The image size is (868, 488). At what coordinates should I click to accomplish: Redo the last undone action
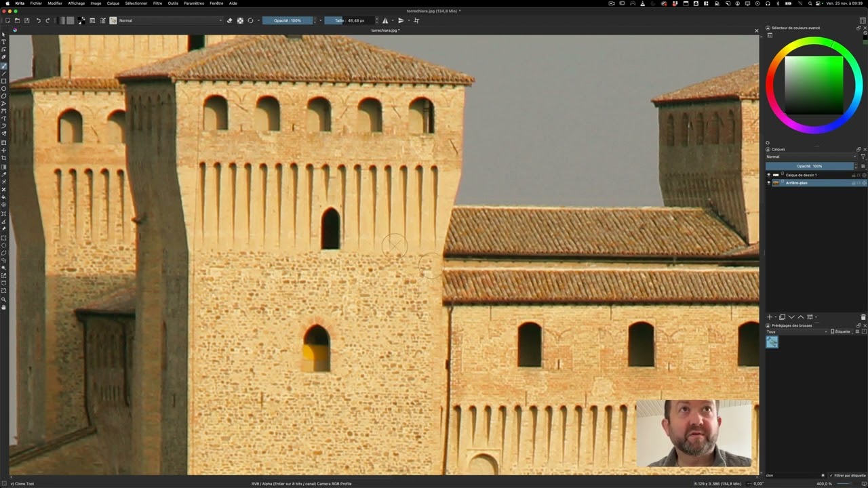pos(47,20)
